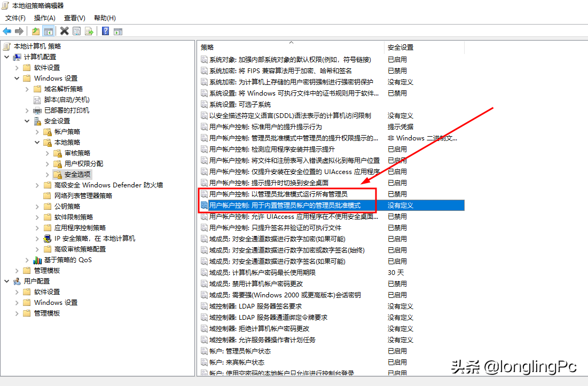The width and height of the screenshot is (588, 386).
Task: Sort by the 策略 column header
Action: pyautogui.click(x=291, y=47)
